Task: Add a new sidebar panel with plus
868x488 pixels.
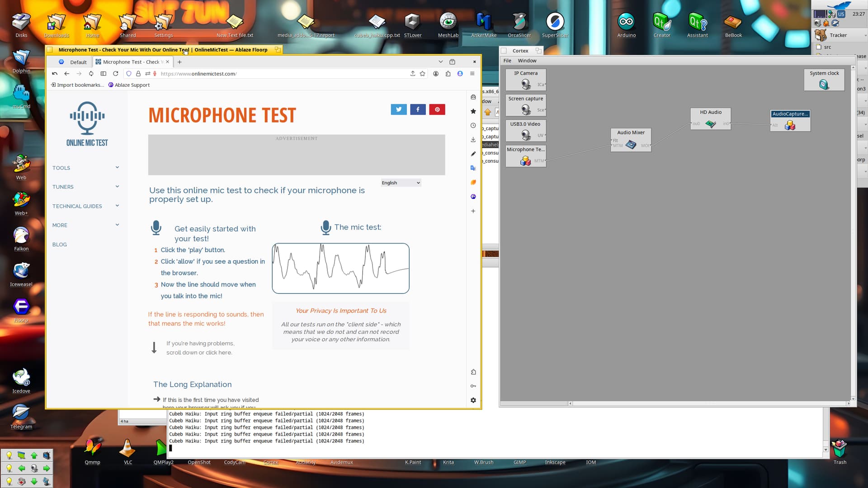Action: pos(473,211)
